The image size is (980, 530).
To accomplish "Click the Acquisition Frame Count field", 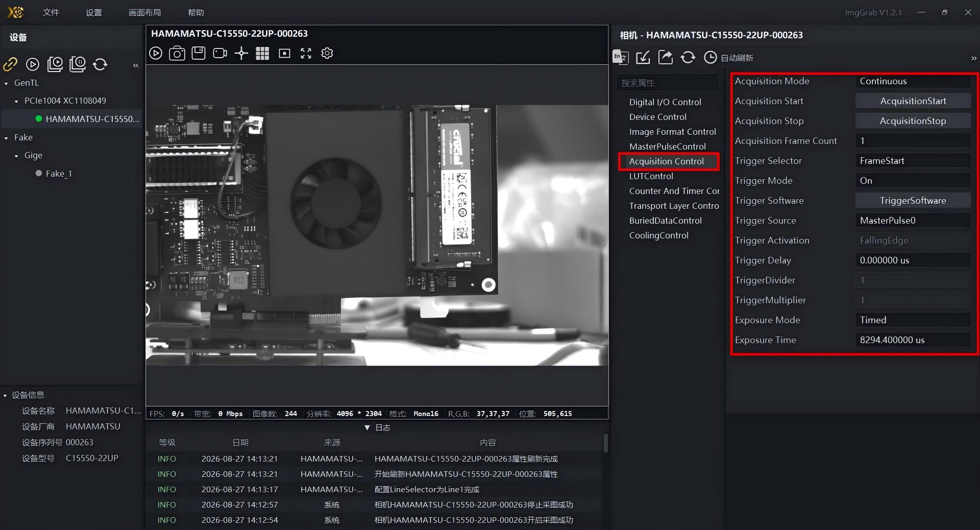I will click(913, 141).
